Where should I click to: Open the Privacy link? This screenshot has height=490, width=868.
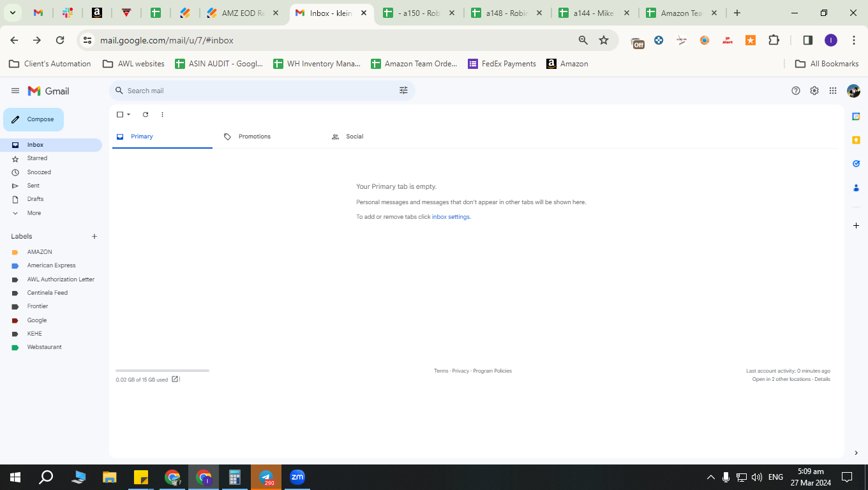pyautogui.click(x=461, y=371)
